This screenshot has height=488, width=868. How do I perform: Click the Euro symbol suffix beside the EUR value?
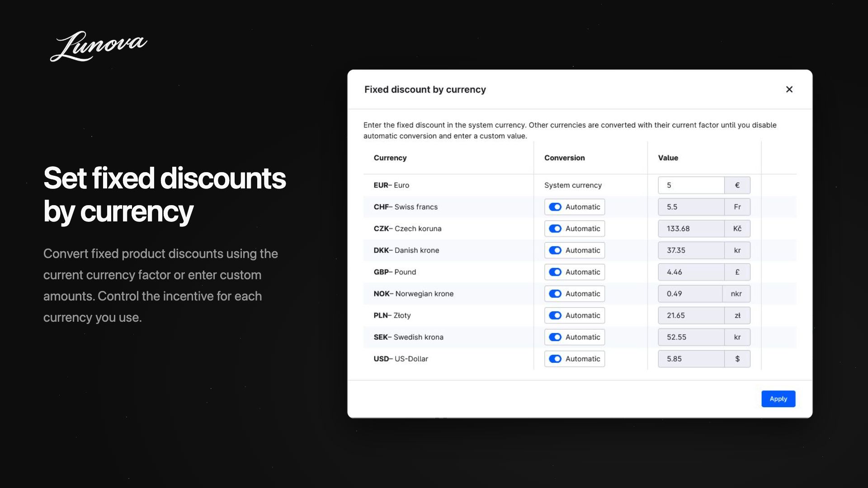pyautogui.click(x=737, y=185)
